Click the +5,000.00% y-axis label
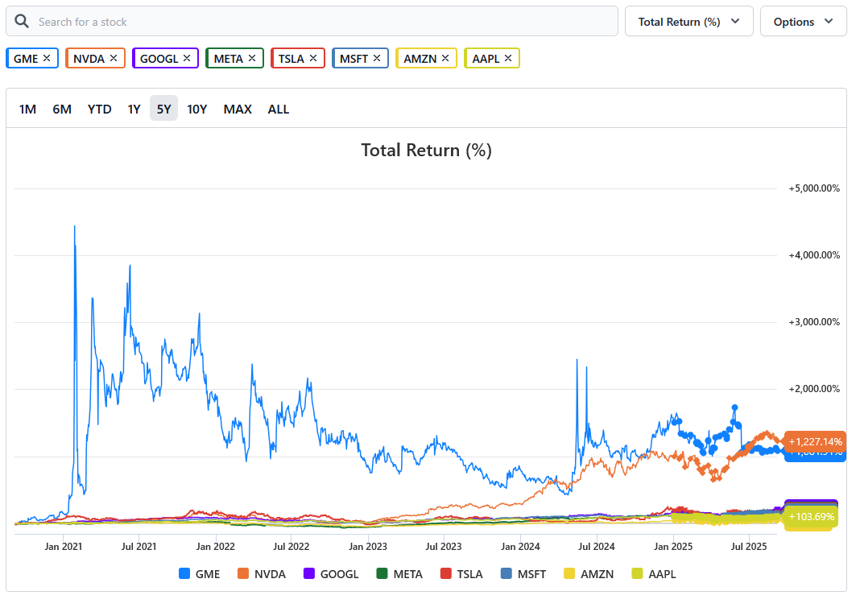856x616 pixels. point(814,188)
